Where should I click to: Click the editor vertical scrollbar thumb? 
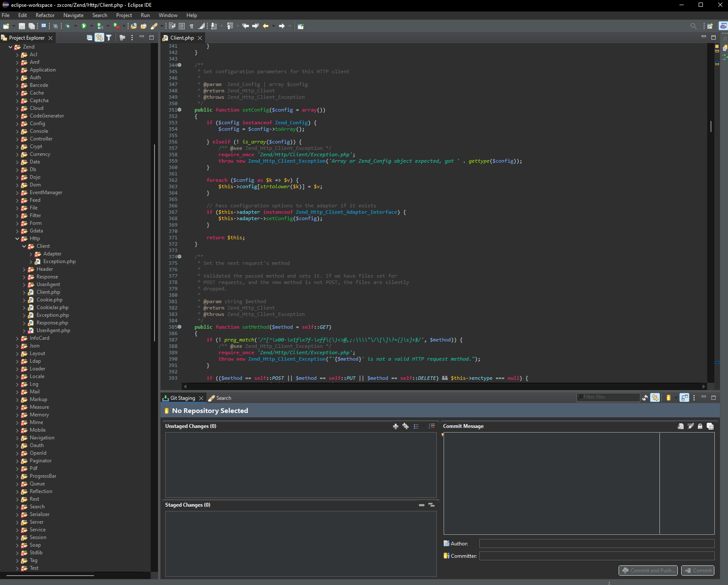tap(711, 126)
